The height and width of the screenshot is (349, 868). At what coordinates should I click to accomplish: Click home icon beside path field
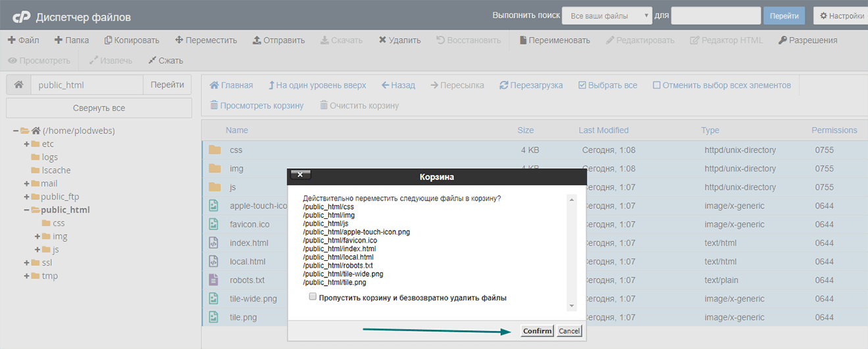18,85
